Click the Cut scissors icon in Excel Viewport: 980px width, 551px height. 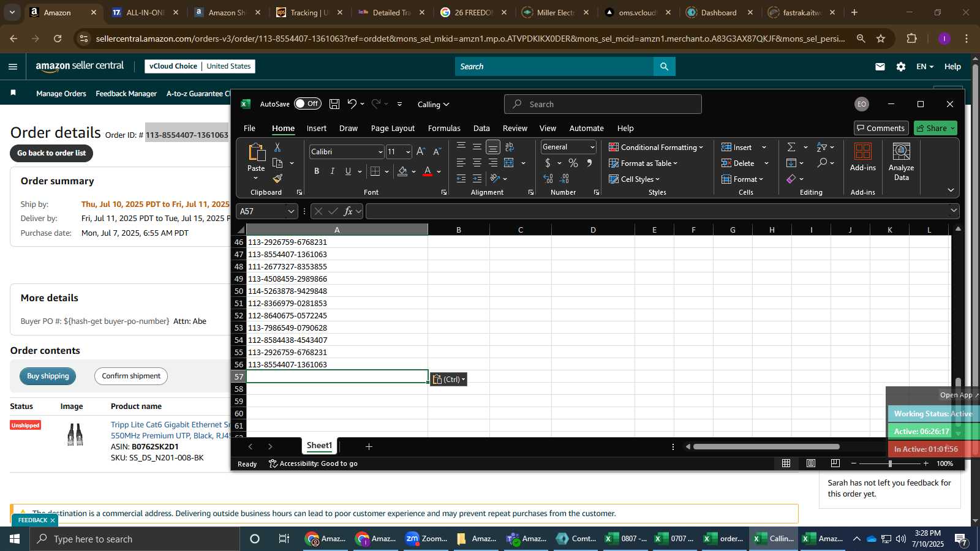[277, 148]
